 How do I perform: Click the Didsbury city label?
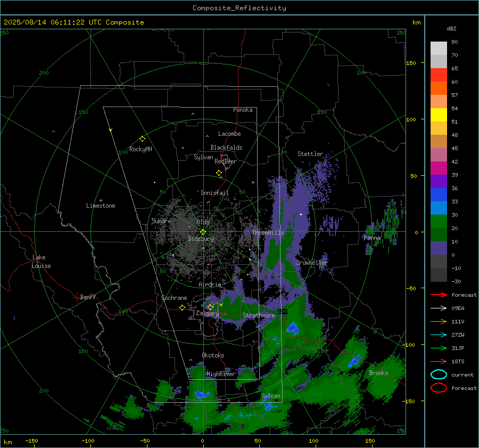[x=201, y=239]
